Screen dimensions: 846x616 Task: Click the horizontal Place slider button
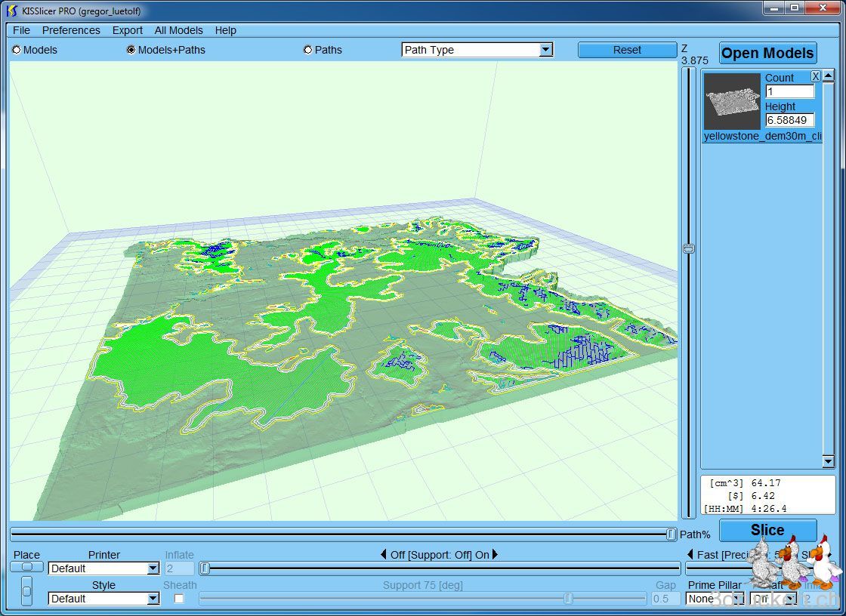tap(26, 567)
